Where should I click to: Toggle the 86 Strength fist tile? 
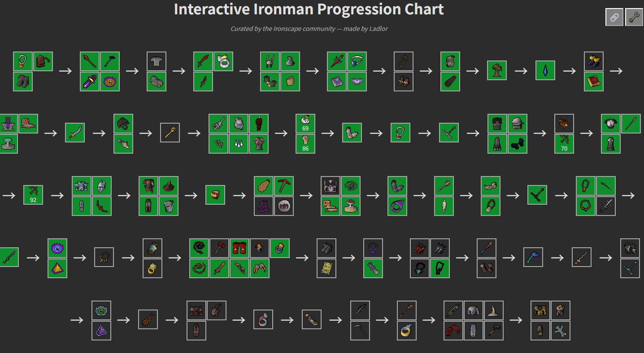[305, 144]
